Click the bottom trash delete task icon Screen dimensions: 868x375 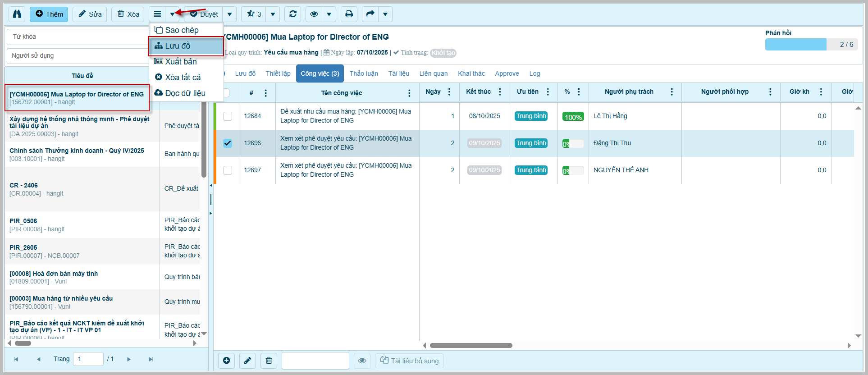(x=269, y=361)
